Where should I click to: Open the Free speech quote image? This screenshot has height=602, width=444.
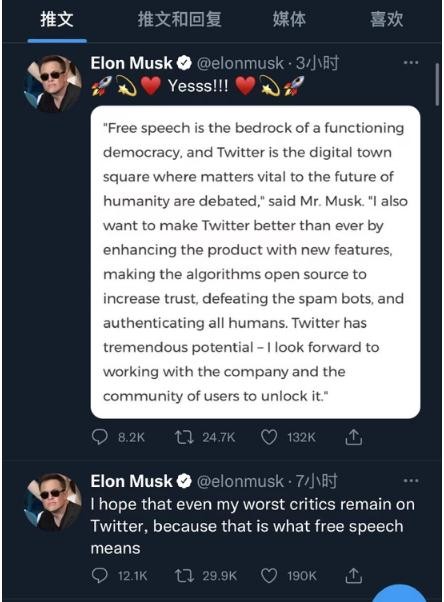click(x=255, y=262)
